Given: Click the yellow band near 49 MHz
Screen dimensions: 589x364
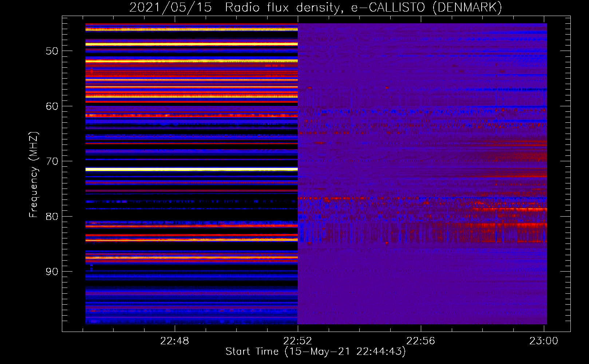Looking at the screenshot, I should (191, 44).
